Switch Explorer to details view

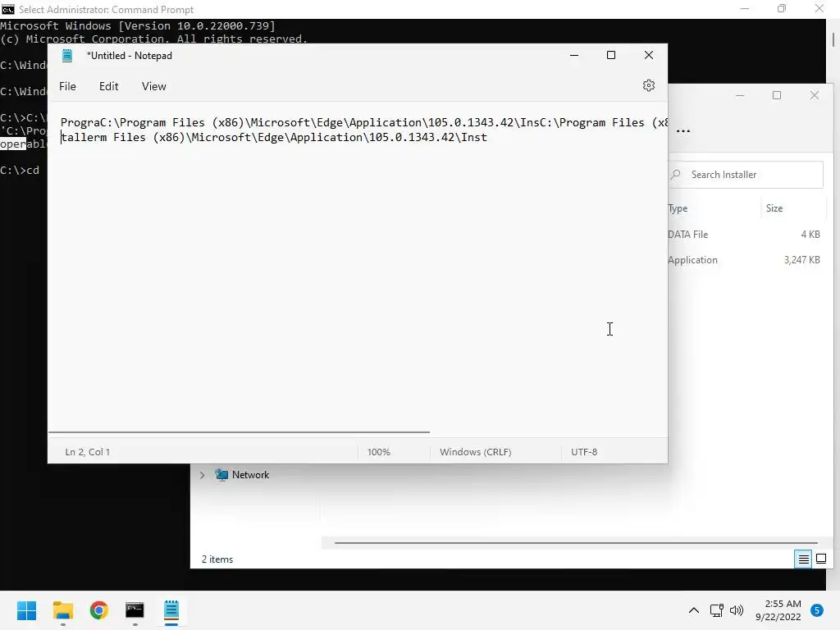click(803, 559)
